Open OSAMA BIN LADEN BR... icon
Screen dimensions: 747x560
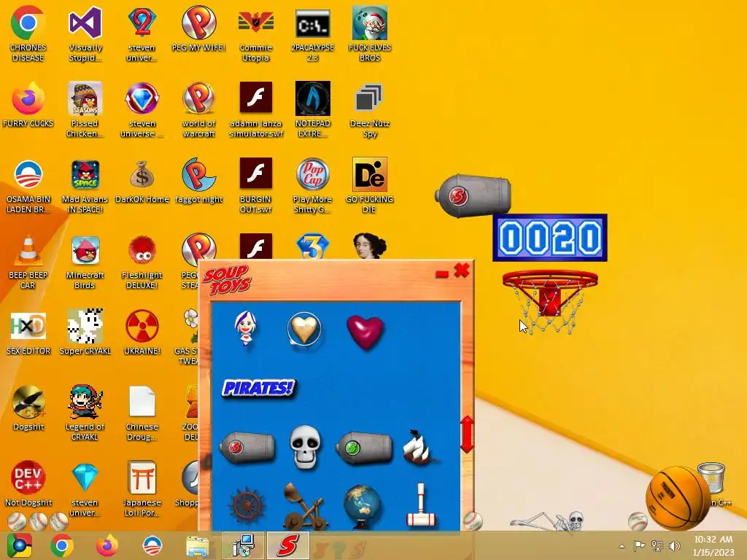point(28,186)
